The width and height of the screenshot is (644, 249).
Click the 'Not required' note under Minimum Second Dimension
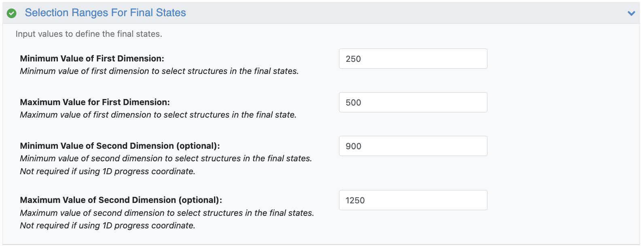(107, 171)
